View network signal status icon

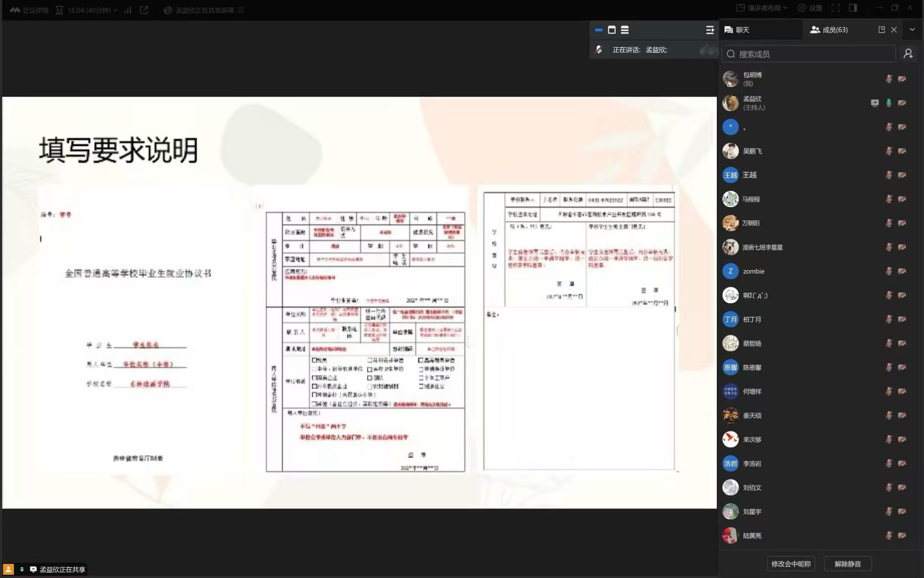pos(128,10)
